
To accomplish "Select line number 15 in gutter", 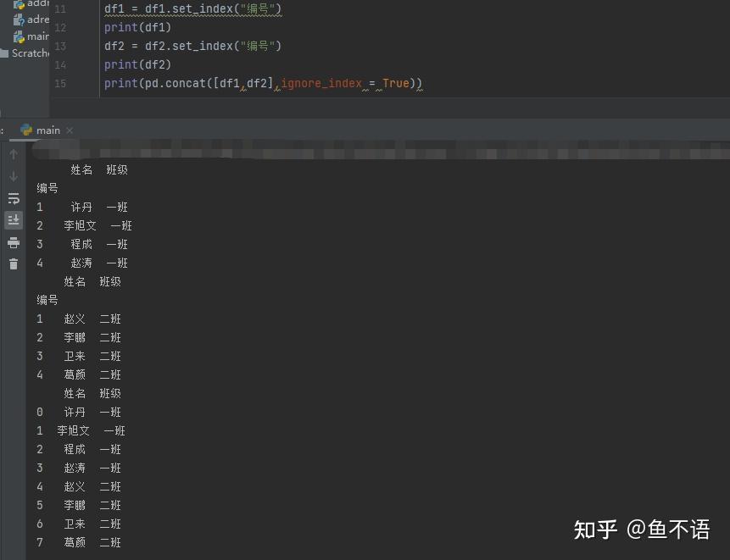I will (59, 83).
